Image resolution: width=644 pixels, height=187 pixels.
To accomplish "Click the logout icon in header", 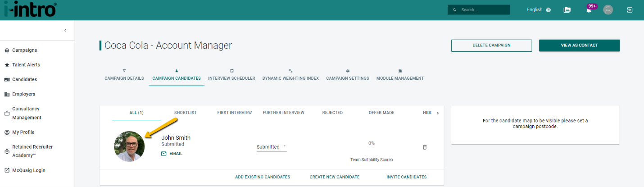I will tap(630, 9).
